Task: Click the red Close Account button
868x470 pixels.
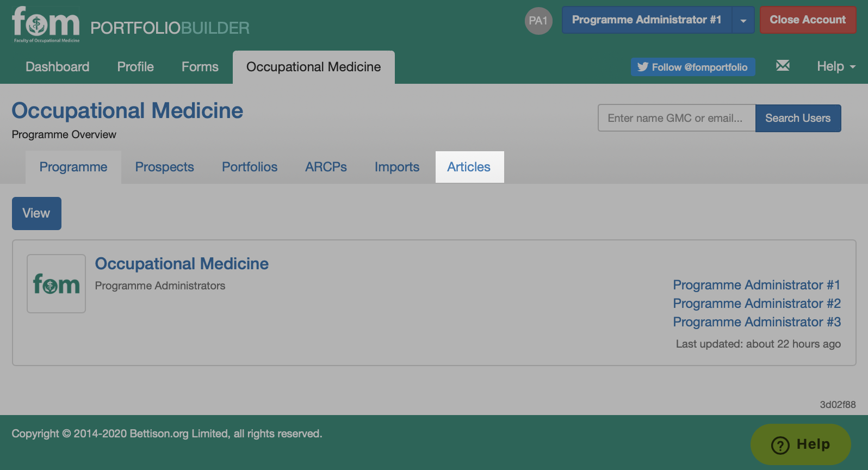Action: 808,20
